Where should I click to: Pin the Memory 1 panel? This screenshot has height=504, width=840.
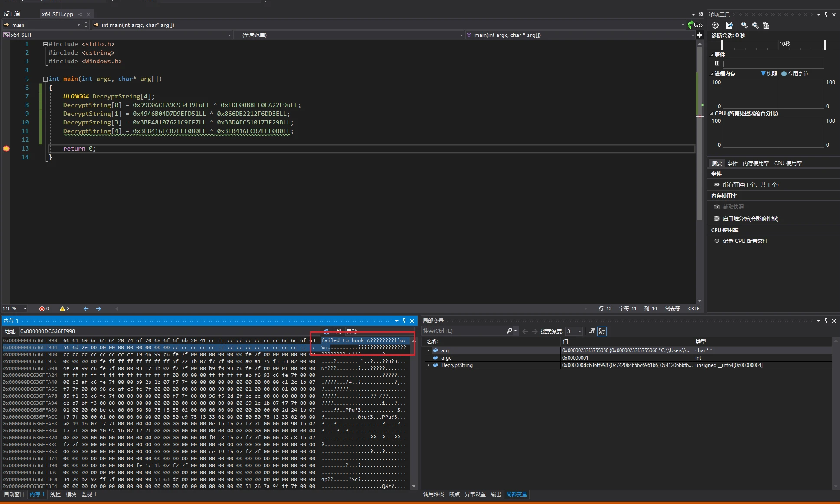pos(404,321)
